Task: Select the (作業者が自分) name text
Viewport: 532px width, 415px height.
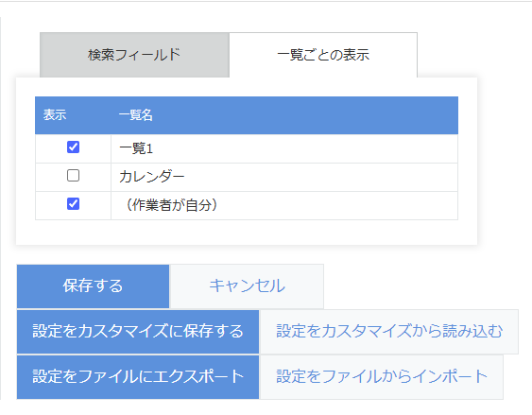Action: [x=171, y=205]
